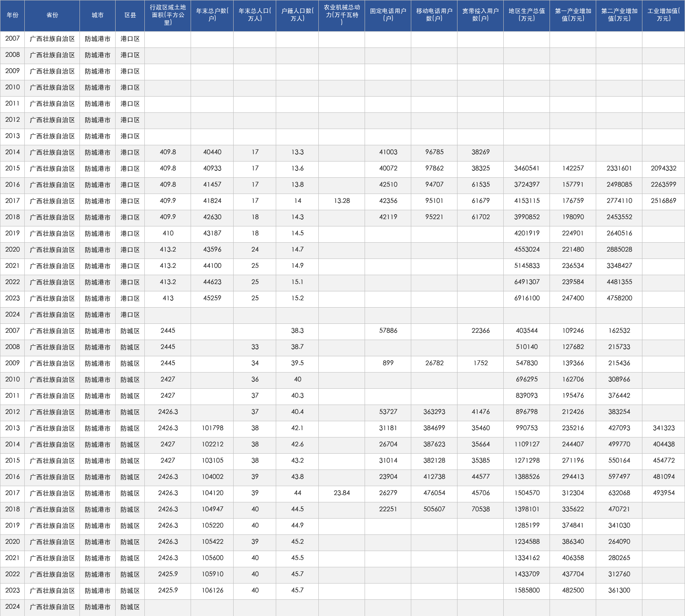Select the value 2094332 in 工业增加值 column
Viewport: 685px width, 616px height.
(x=664, y=168)
